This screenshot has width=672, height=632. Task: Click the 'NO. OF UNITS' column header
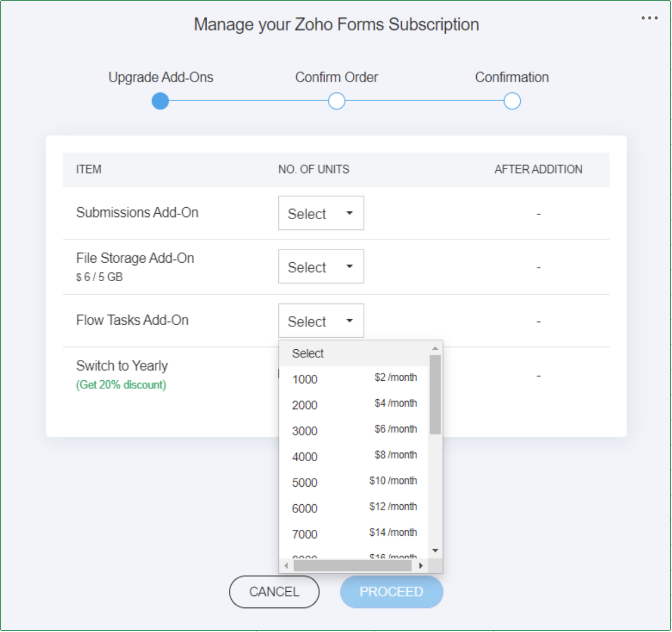coord(314,169)
